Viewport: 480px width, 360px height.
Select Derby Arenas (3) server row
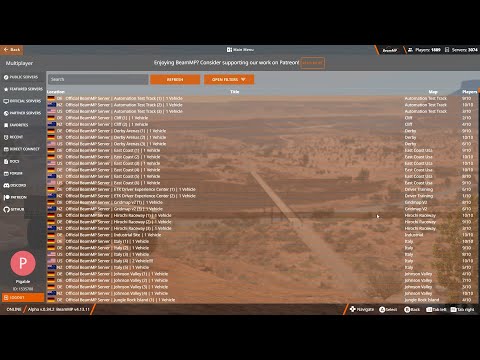tap(262, 144)
